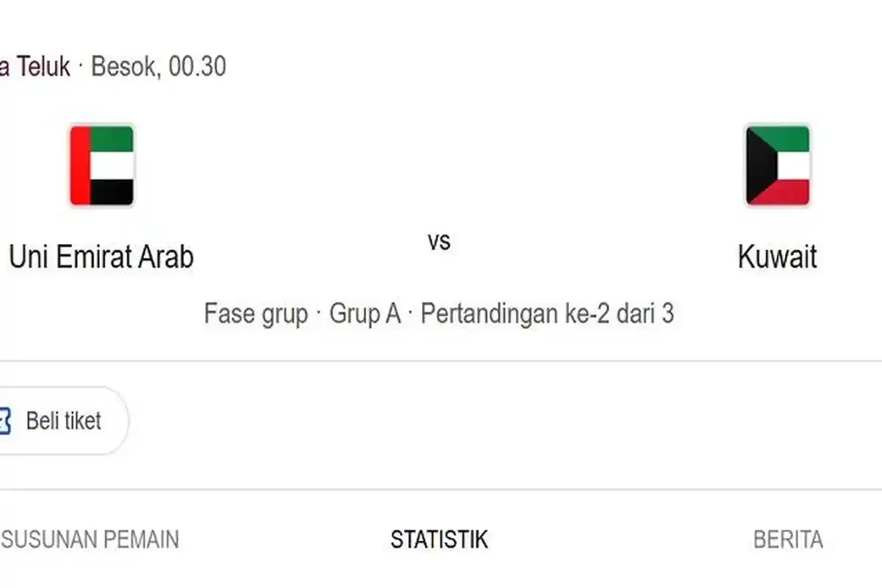This screenshot has width=882, height=588.
Task: Select the STATISTIK tab
Action: [439, 539]
